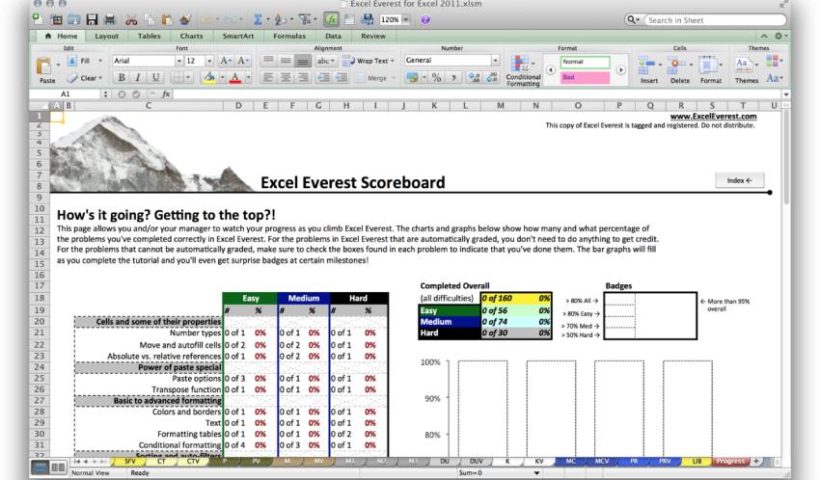This screenshot has width=820, height=480.
Task: Click the ribbon settings gear icon
Action: click(779, 36)
